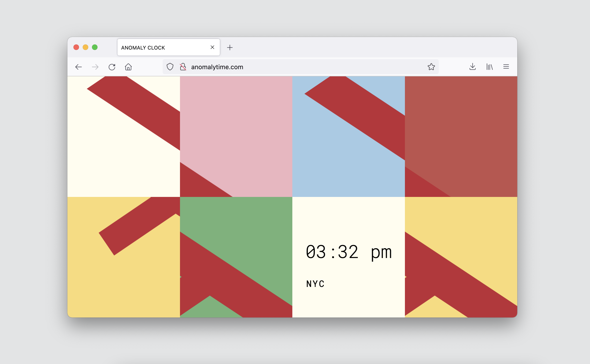The width and height of the screenshot is (590, 364).
Task: Click the forward navigation arrow
Action: coord(95,67)
